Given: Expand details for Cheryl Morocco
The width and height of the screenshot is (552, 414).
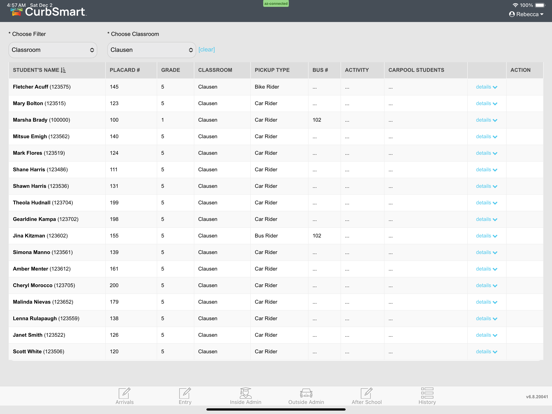Looking at the screenshot, I should click(486, 286).
